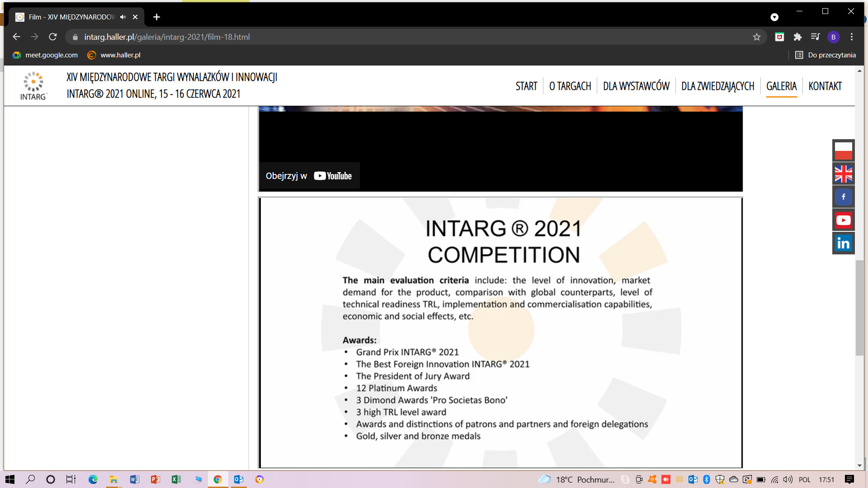Viewport: 868px width, 488px height.
Task: Open the YouTube side icon
Action: (x=843, y=220)
